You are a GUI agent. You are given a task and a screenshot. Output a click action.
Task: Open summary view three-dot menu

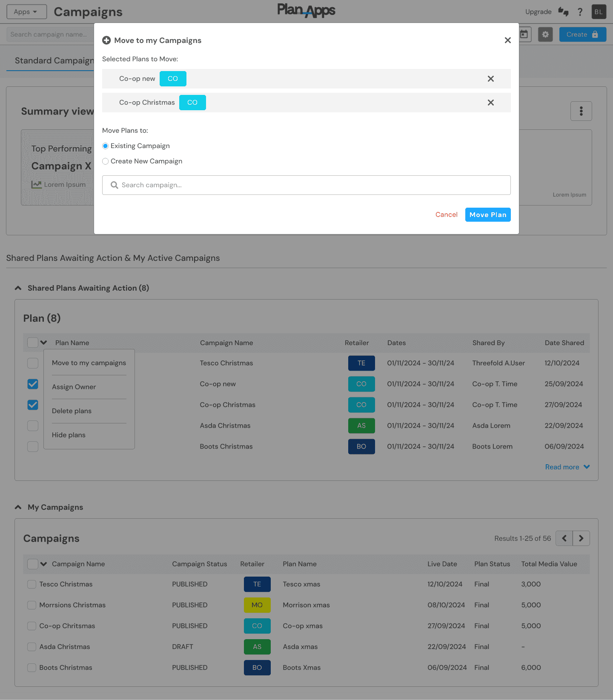click(x=581, y=111)
